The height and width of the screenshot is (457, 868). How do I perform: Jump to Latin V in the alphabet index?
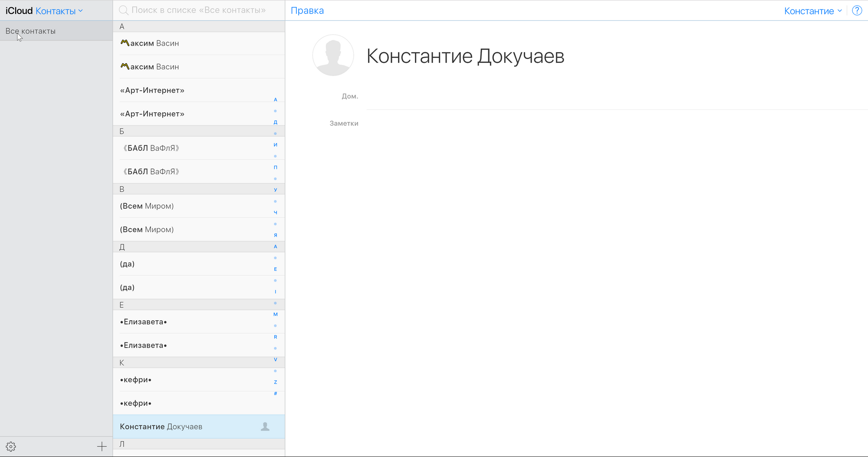(275, 359)
